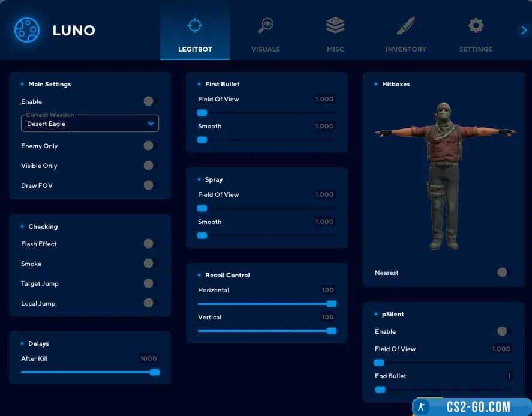Select the INVENTORY tab label
Screen dimensions: 532x416
click(x=405, y=49)
